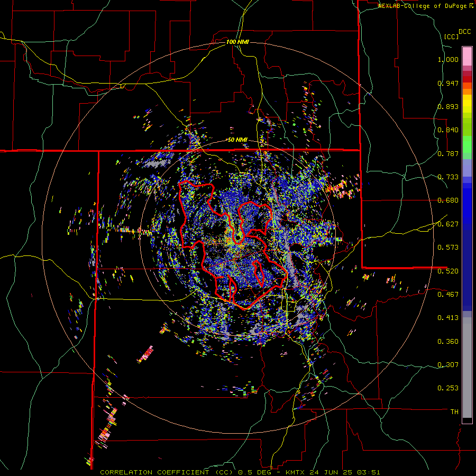Select the 0.520 scale value
476x476 pixels.
[x=448, y=271]
